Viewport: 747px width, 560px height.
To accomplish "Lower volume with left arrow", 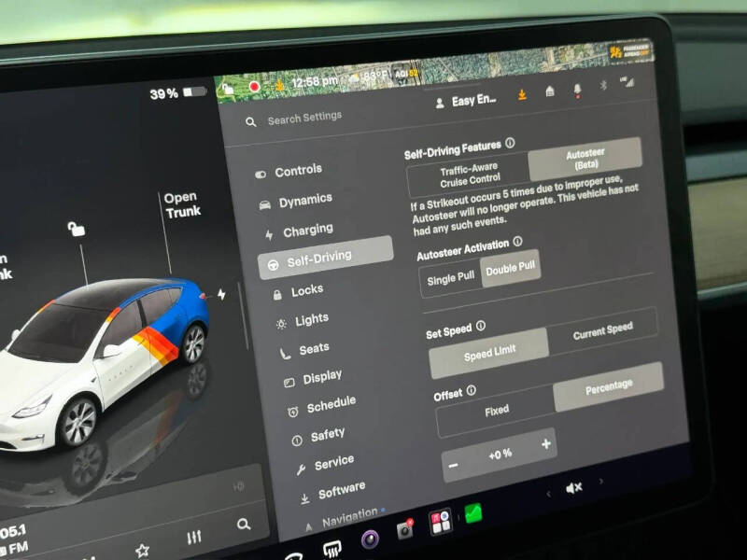I will (548, 494).
